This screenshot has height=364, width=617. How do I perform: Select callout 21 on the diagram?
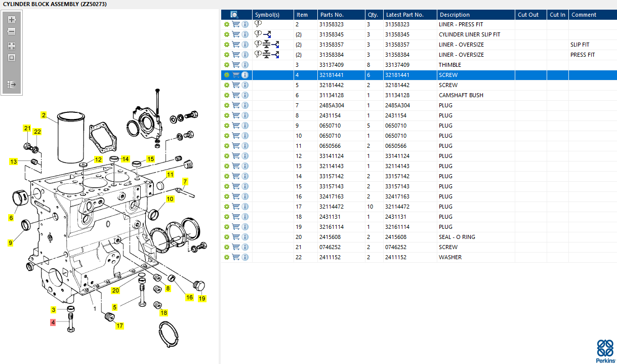[x=27, y=129]
